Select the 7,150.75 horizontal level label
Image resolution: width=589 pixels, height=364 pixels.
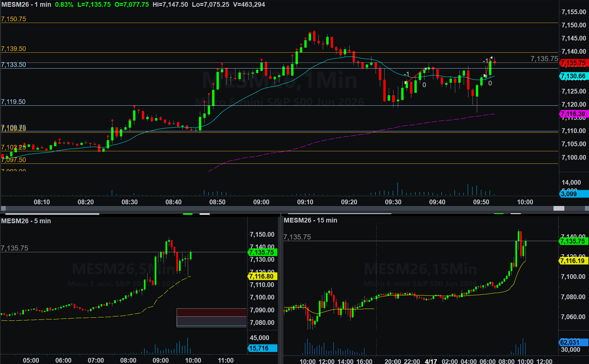click(x=14, y=19)
